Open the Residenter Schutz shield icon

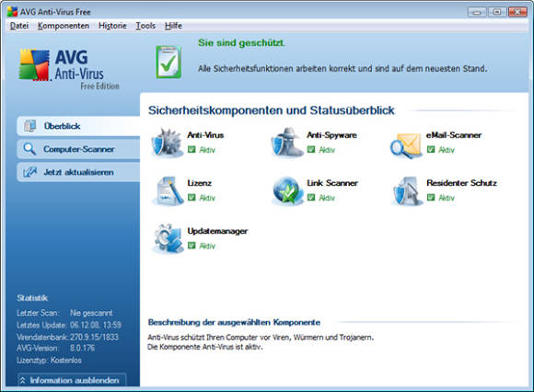point(407,190)
